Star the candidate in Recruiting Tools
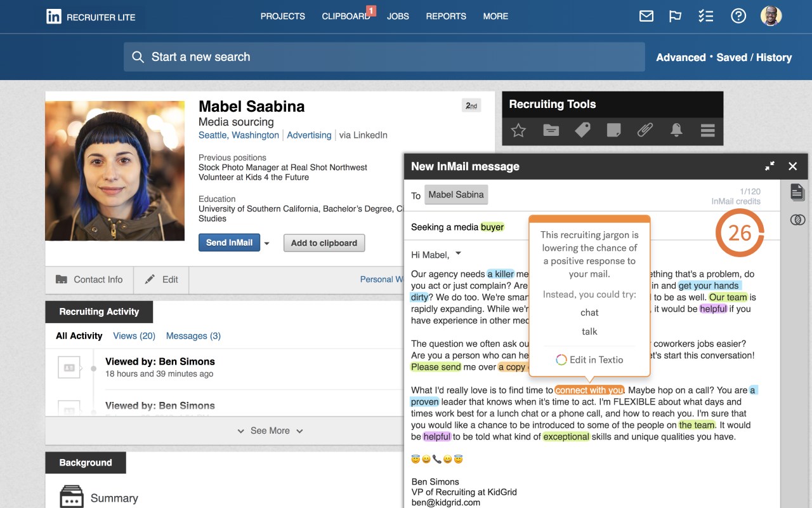Viewport: 812px width, 508px height. (x=518, y=131)
